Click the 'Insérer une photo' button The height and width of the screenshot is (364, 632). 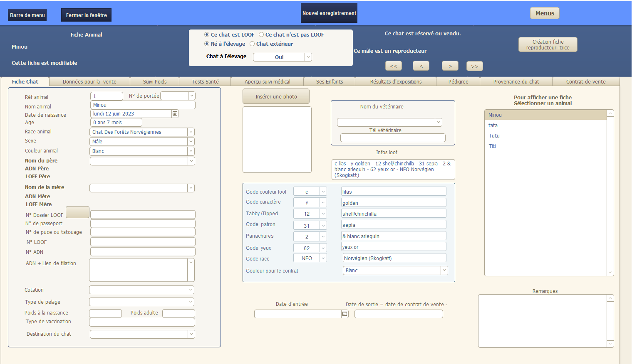(276, 96)
